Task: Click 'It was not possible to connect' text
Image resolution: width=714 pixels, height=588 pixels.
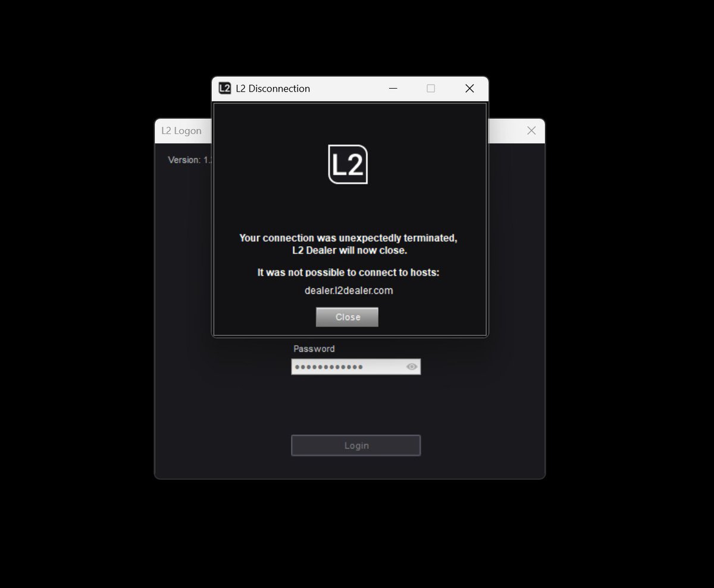Action: click(348, 273)
